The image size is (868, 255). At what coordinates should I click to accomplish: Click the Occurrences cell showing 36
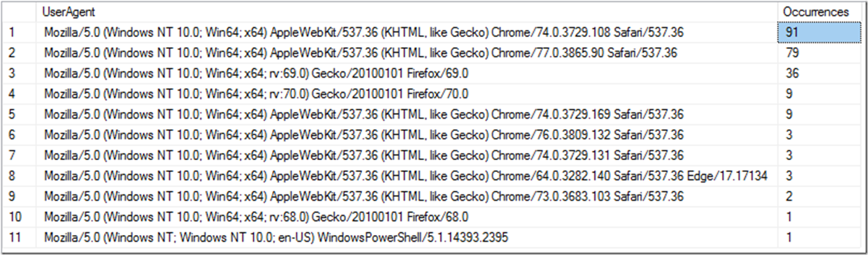[819, 74]
